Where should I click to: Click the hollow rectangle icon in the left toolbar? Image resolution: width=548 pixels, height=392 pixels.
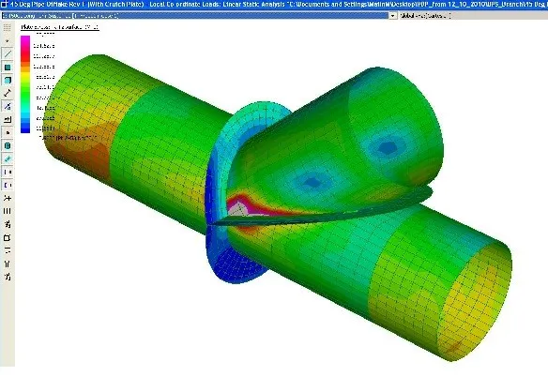click(7, 238)
